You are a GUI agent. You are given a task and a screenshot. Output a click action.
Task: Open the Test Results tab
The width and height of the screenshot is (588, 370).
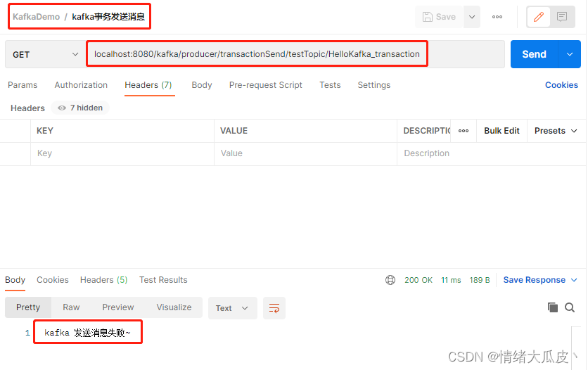pos(163,280)
